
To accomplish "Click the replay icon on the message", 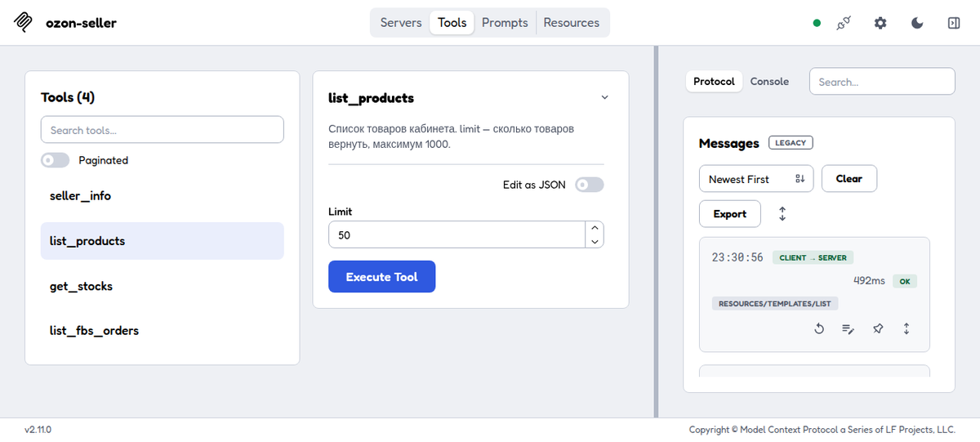I will 819,328.
